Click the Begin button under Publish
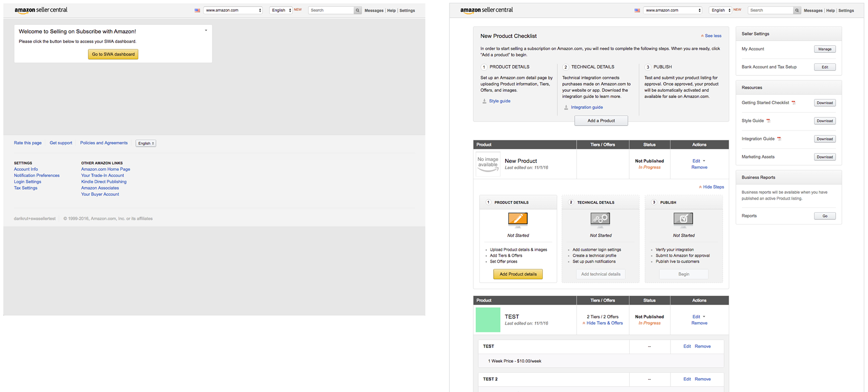Screen dimensions: 868x392 (684, 274)
